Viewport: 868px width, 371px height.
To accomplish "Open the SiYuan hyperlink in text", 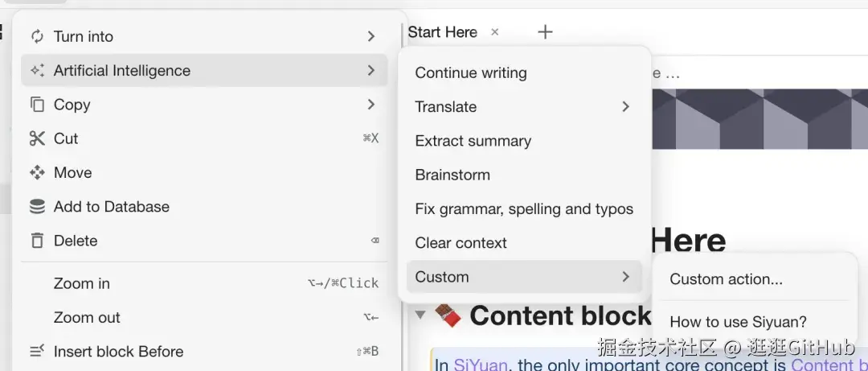I will (481, 365).
